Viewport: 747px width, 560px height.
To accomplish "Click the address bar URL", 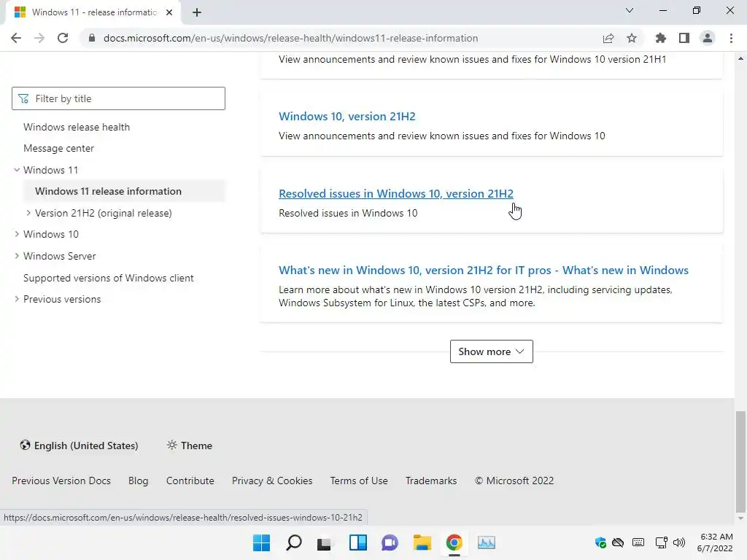I will [290, 38].
